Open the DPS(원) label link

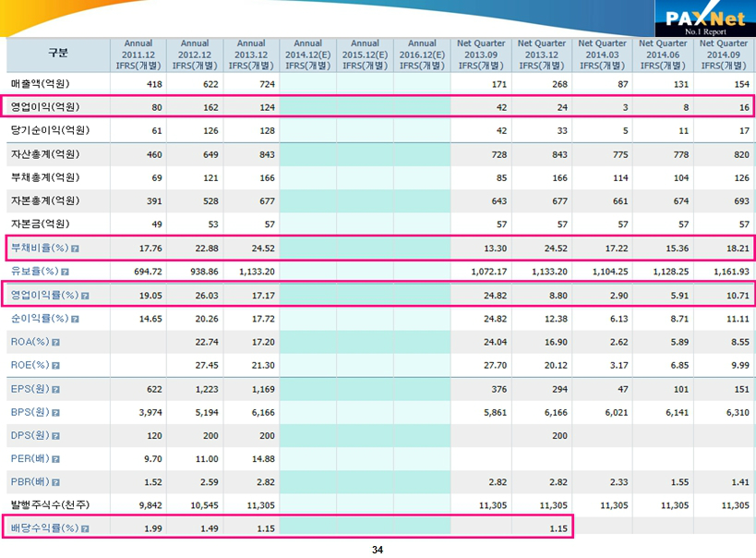click(29, 436)
